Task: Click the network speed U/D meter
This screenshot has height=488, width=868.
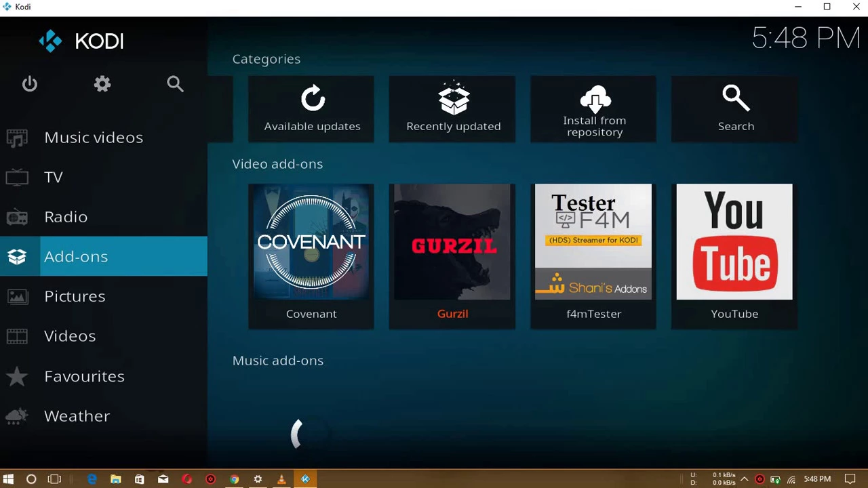Action: coord(713,479)
